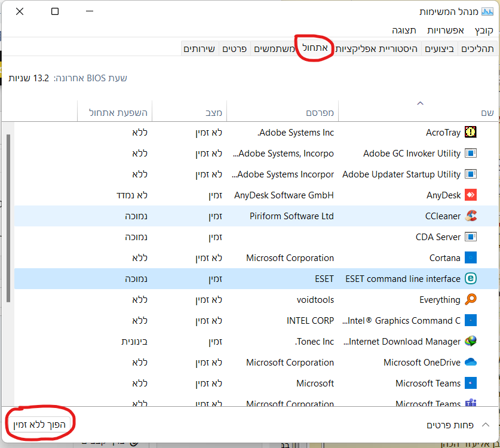Select the Adobe Updater Startup Utility row

(x=256, y=174)
